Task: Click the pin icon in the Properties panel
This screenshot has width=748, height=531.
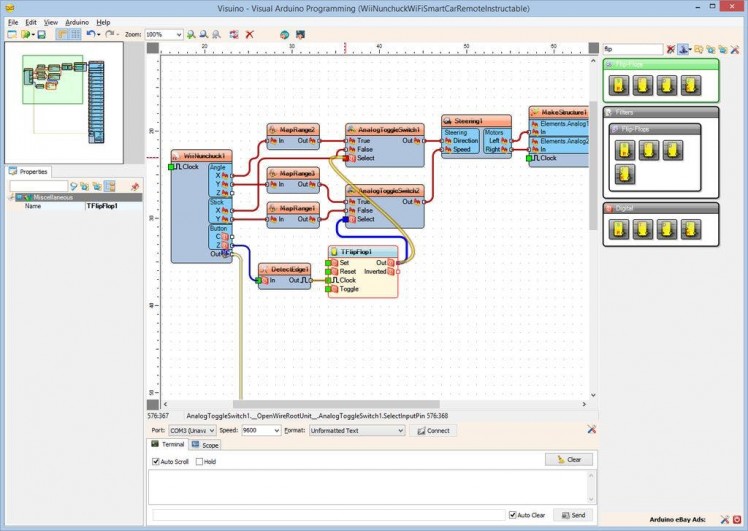Action: [135, 186]
